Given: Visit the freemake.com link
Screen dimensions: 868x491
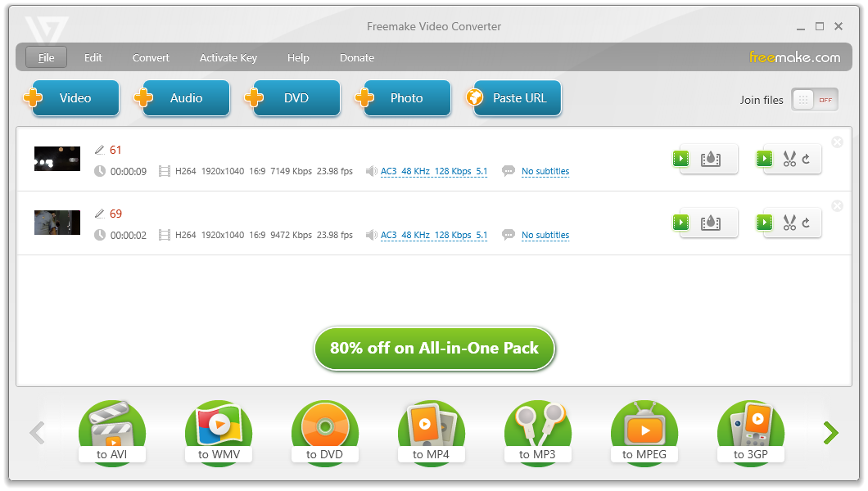Looking at the screenshot, I should point(794,57).
